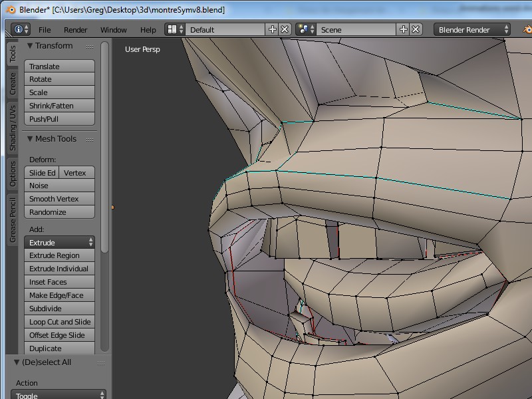Click Loop Cut and Slide
This screenshot has width=532, height=399.
59,321
